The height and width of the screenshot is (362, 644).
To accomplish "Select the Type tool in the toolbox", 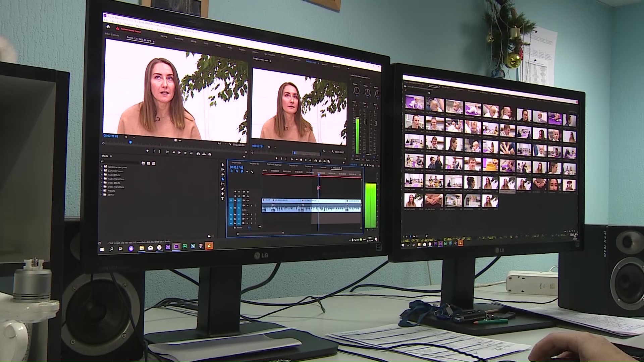I will pos(222,199).
